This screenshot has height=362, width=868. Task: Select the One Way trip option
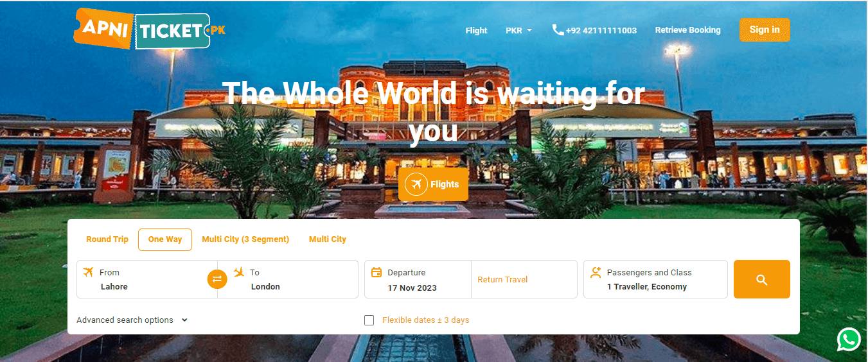(x=165, y=239)
